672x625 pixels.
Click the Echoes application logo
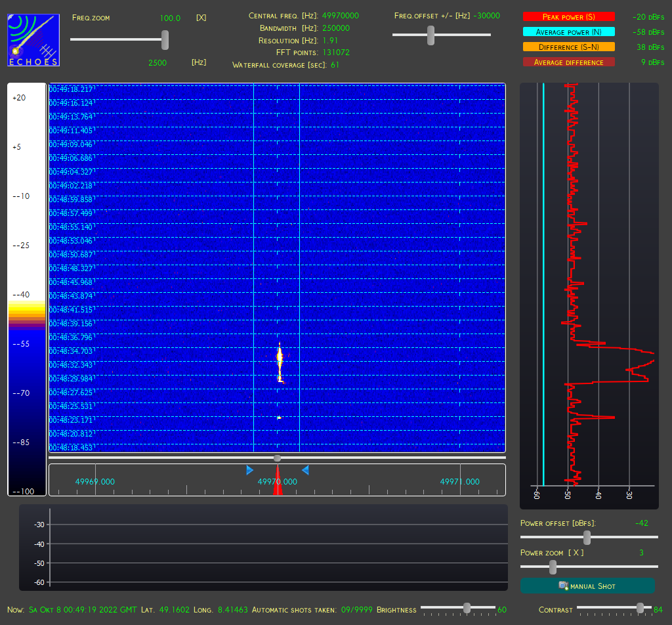click(33, 40)
